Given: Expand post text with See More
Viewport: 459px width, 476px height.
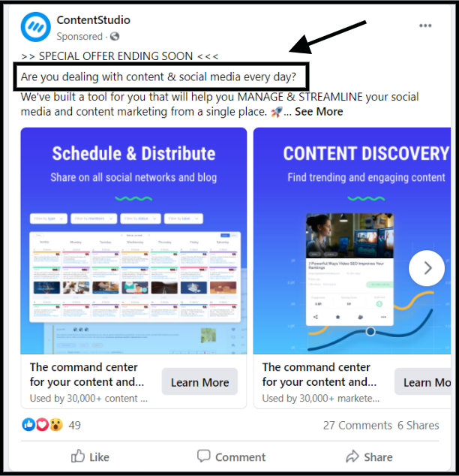Looking at the screenshot, I should 319,112.
